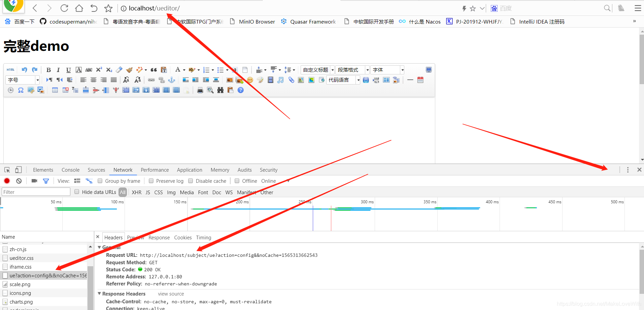Toggle capture screenshots camera icon
This screenshot has width=644, height=310.
34,181
